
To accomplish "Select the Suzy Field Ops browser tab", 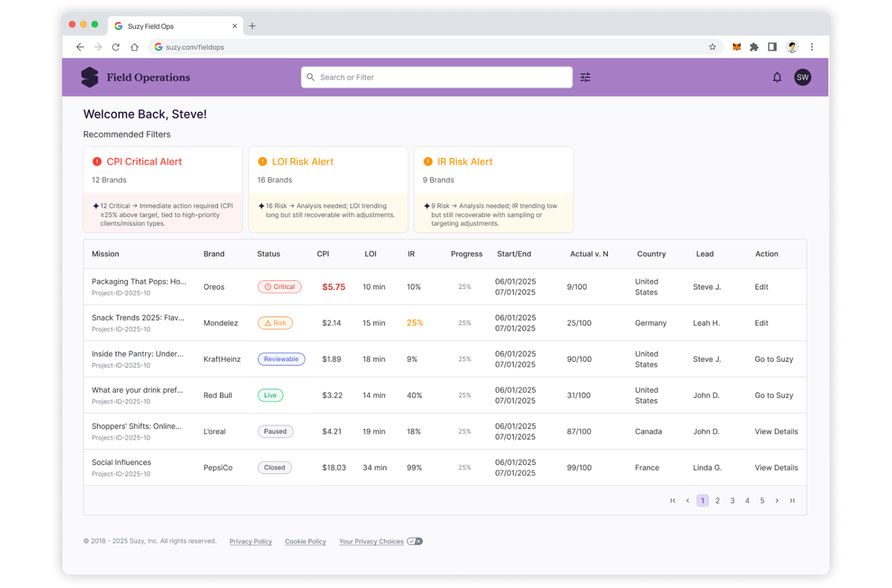I will click(x=175, y=26).
